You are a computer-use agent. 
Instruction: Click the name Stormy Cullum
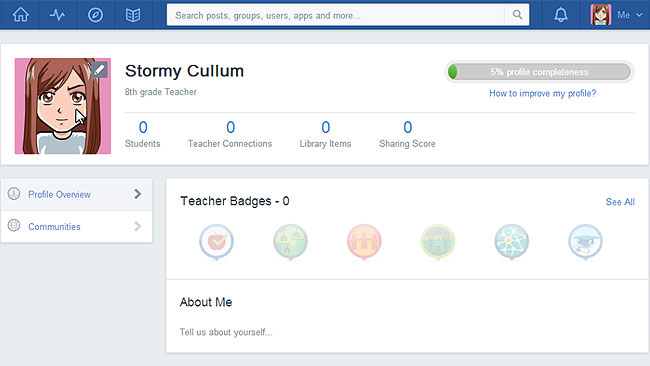[x=184, y=71]
